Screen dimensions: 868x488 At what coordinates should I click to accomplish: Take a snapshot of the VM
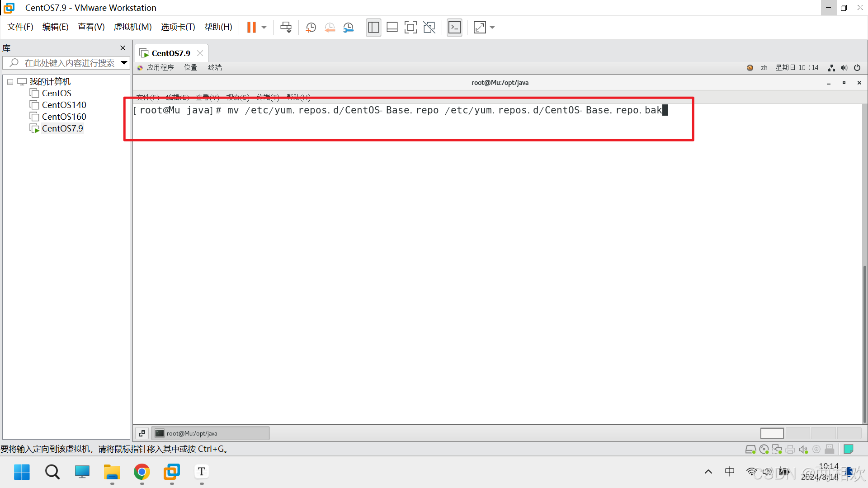(311, 28)
